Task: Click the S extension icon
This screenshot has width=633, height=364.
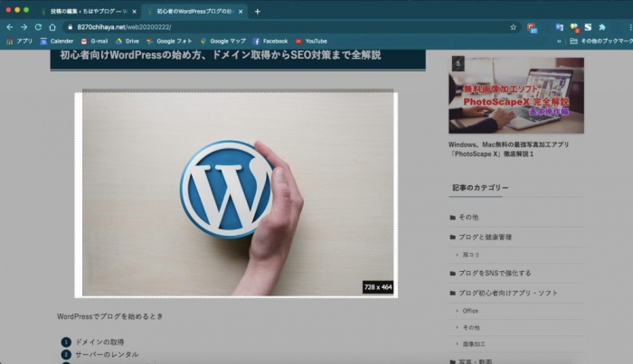Action: click(588, 27)
